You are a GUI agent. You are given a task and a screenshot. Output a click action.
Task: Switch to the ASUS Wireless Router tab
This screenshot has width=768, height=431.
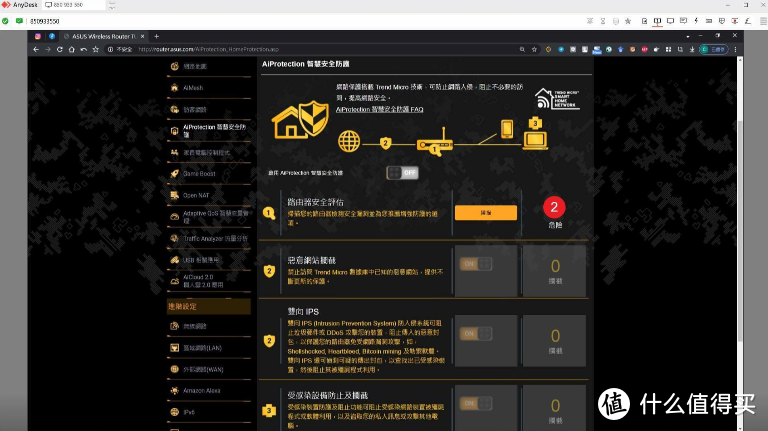(x=103, y=36)
